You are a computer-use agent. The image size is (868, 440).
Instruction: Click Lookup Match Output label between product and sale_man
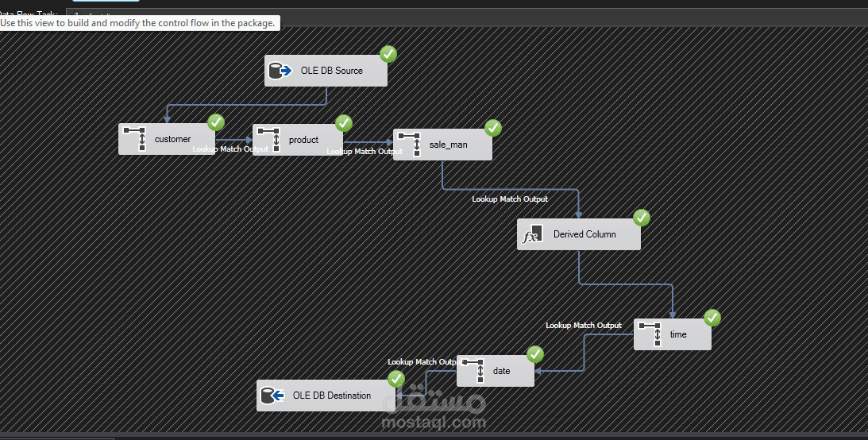[365, 151]
